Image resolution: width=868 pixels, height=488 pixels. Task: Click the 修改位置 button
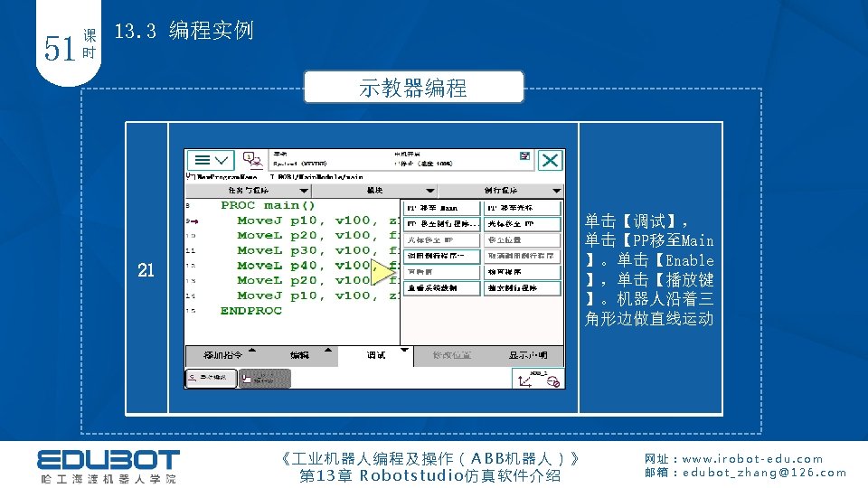[452, 355]
